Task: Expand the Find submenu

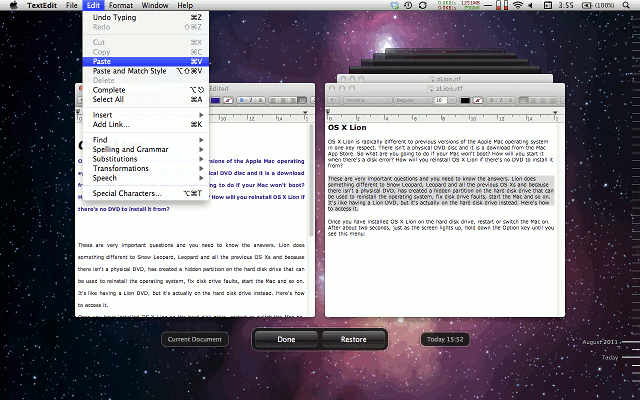Action: (x=146, y=140)
